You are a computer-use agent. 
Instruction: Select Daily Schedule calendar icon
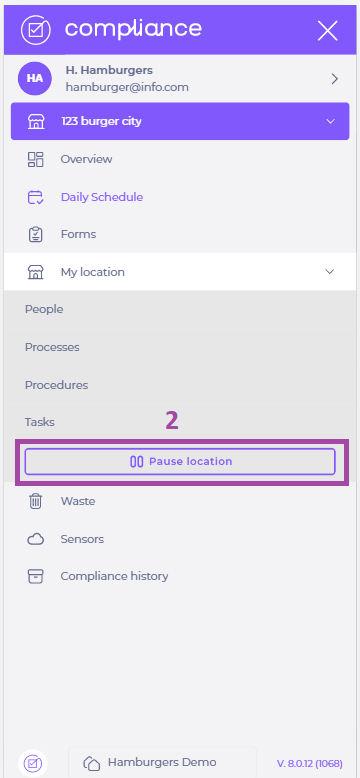(x=36, y=197)
